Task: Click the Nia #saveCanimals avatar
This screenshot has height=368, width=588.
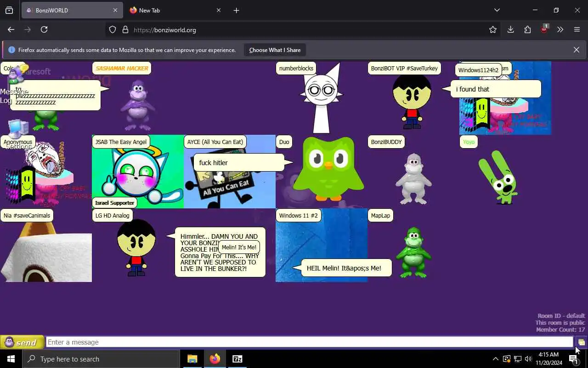Action: tap(46, 252)
